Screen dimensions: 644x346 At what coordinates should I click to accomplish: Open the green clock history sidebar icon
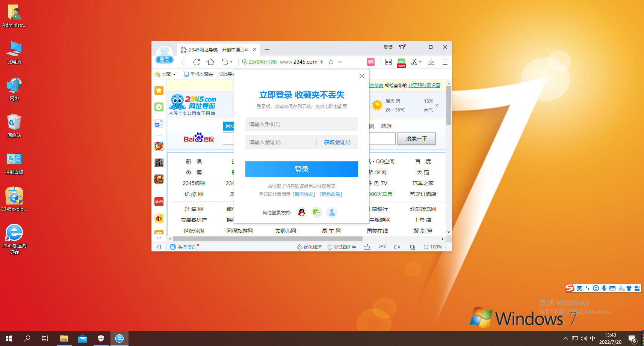pos(159,107)
